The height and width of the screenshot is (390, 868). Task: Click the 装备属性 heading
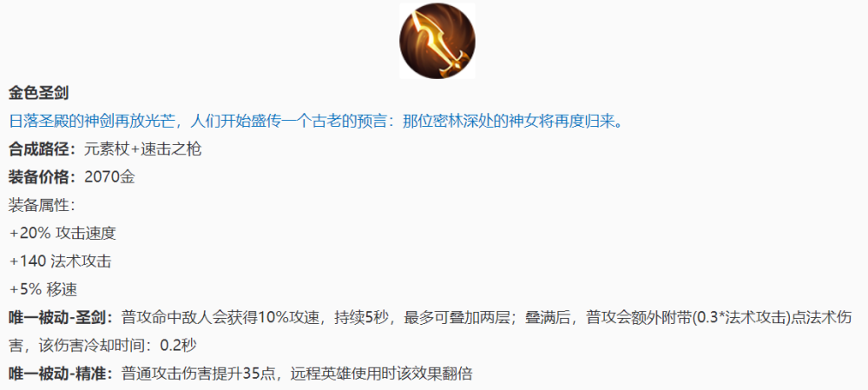(42, 206)
